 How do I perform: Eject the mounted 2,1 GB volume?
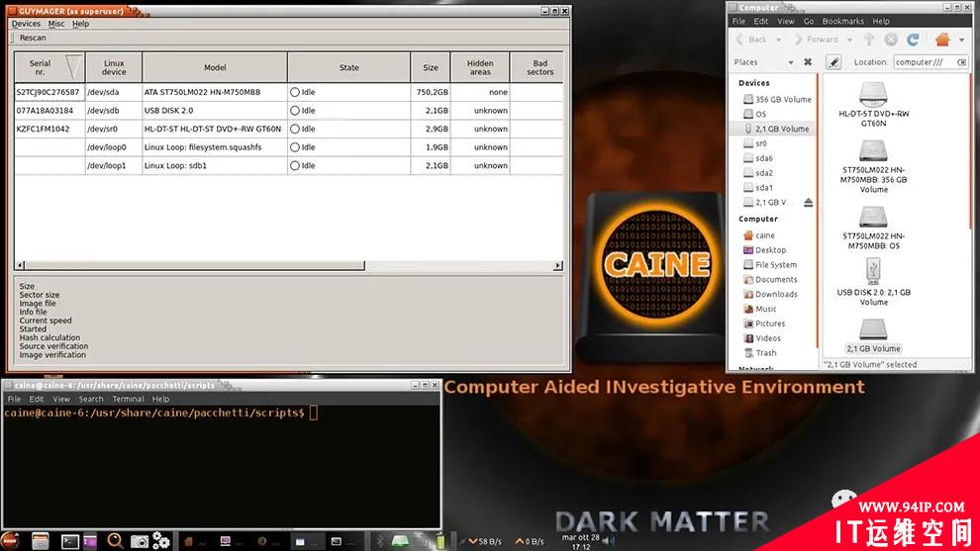[x=808, y=203]
